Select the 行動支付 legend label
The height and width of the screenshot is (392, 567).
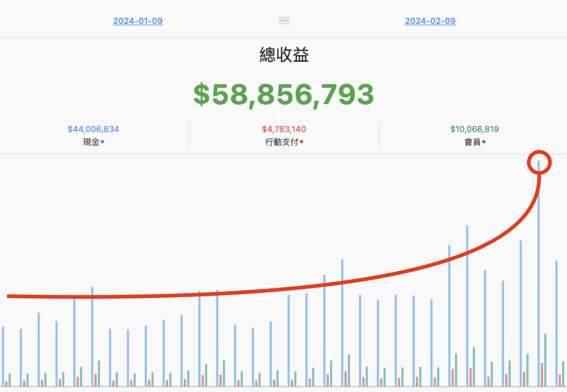click(282, 142)
